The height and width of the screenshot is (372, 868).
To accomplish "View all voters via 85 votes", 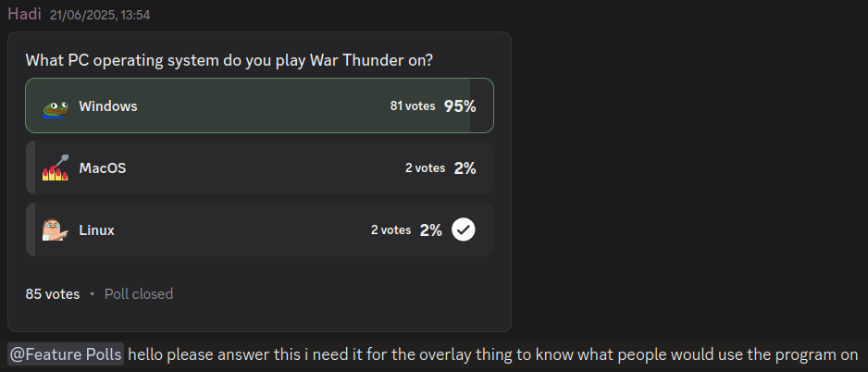I will (x=53, y=294).
